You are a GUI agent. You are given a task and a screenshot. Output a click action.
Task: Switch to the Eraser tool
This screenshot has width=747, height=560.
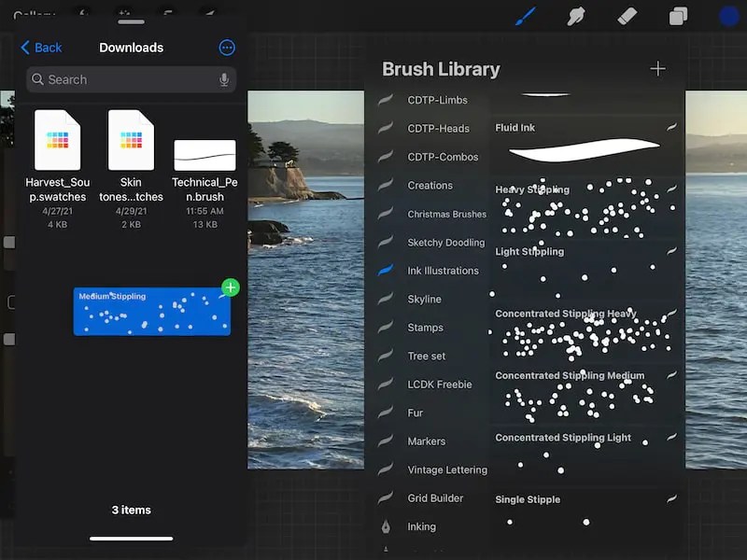[x=627, y=16]
